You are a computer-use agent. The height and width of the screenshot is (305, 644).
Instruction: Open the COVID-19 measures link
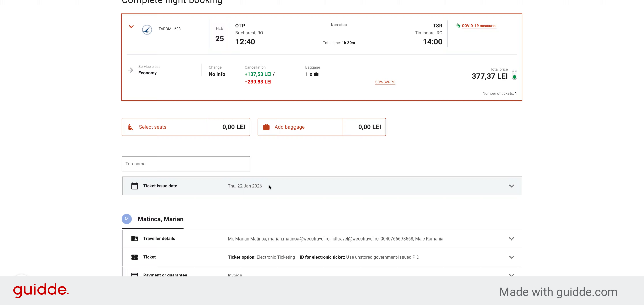pos(479,26)
